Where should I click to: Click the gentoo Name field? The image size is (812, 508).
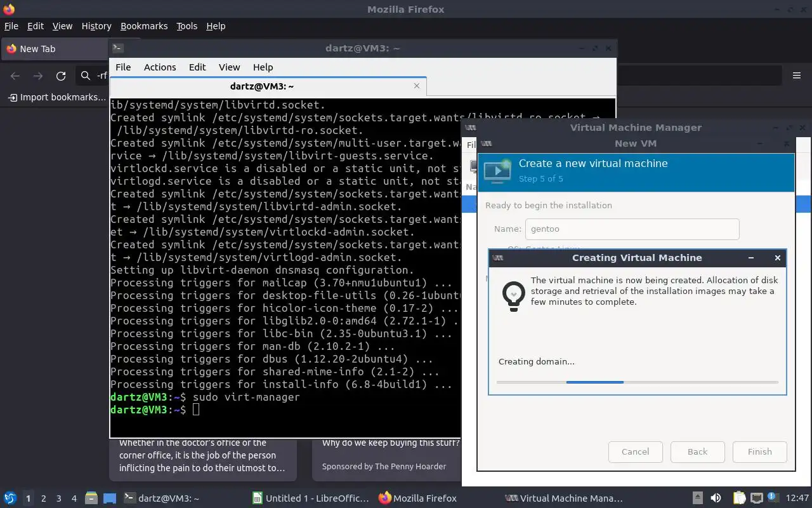click(x=632, y=229)
